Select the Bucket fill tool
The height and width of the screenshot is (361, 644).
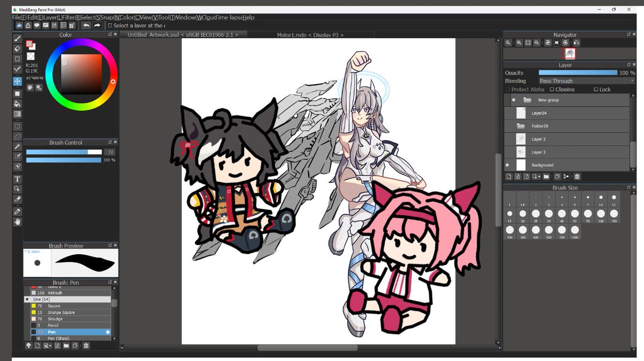17,104
